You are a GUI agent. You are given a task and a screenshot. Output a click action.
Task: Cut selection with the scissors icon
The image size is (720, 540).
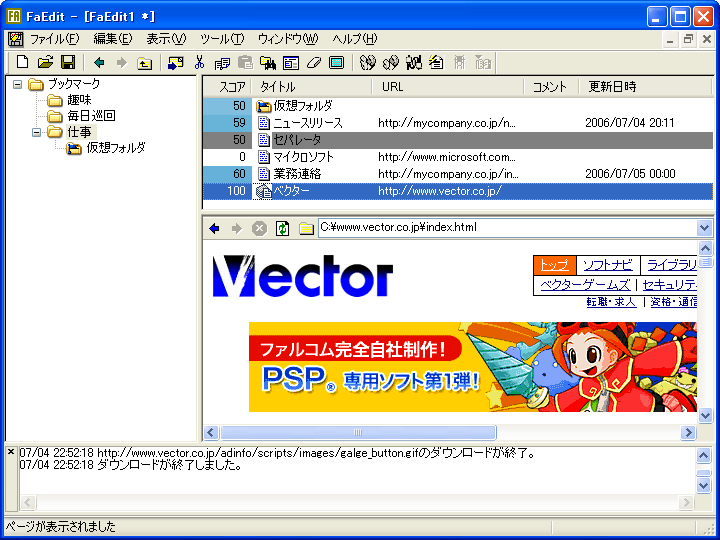click(x=199, y=62)
